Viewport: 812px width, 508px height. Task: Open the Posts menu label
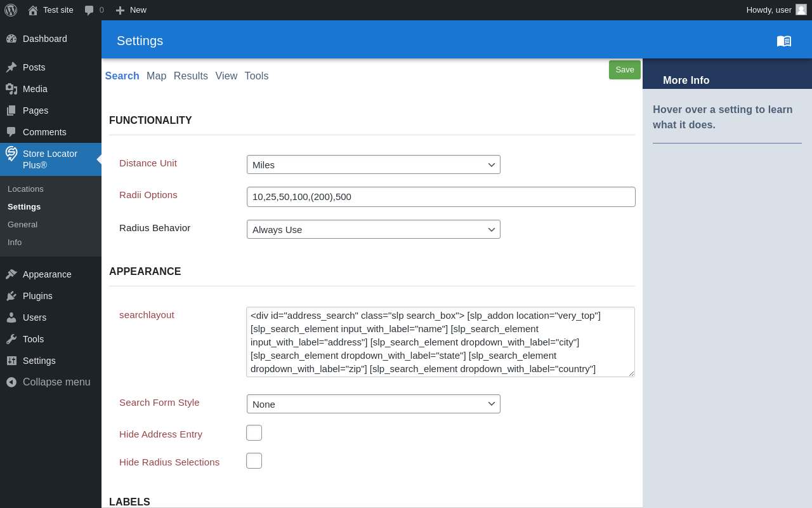pos(34,67)
